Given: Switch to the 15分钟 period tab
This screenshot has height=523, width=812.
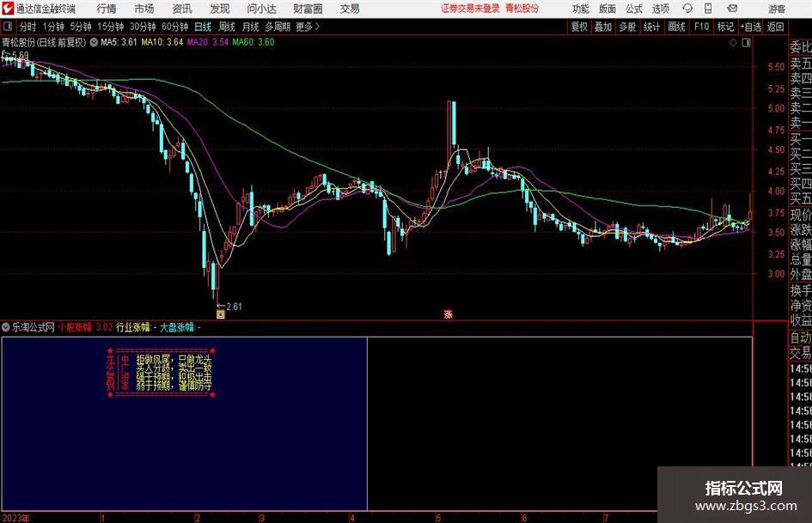Looking at the screenshot, I should click(111, 27).
